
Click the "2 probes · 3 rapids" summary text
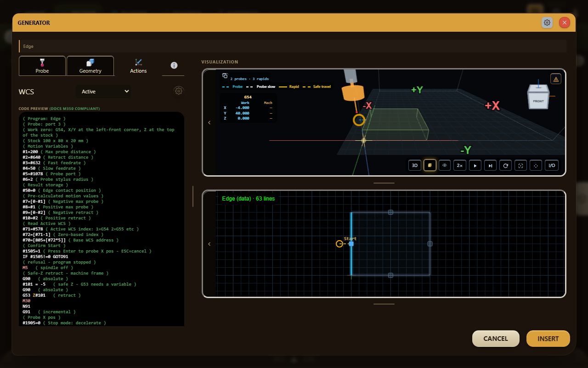click(x=249, y=79)
